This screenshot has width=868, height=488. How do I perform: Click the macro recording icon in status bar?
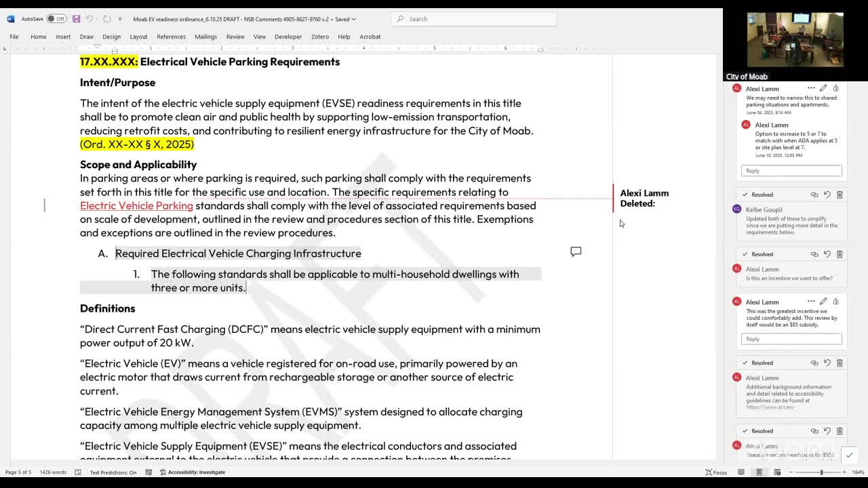click(x=149, y=472)
